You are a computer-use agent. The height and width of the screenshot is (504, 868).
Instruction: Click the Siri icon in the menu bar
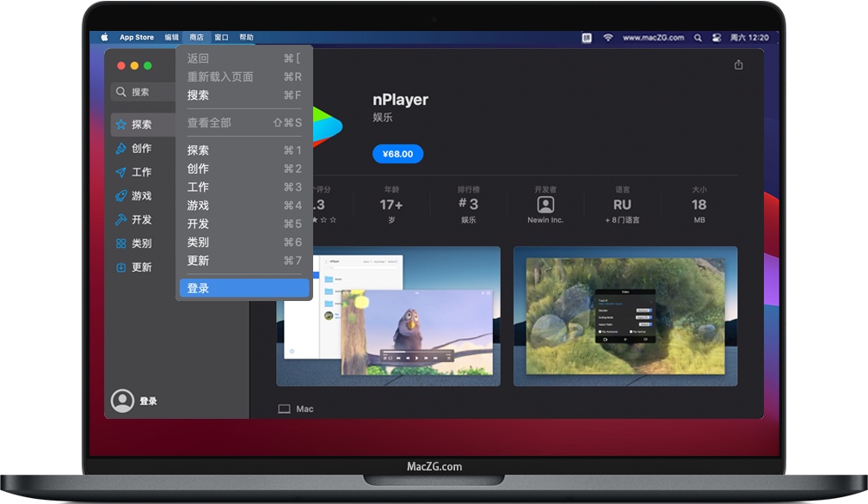[716, 37]
